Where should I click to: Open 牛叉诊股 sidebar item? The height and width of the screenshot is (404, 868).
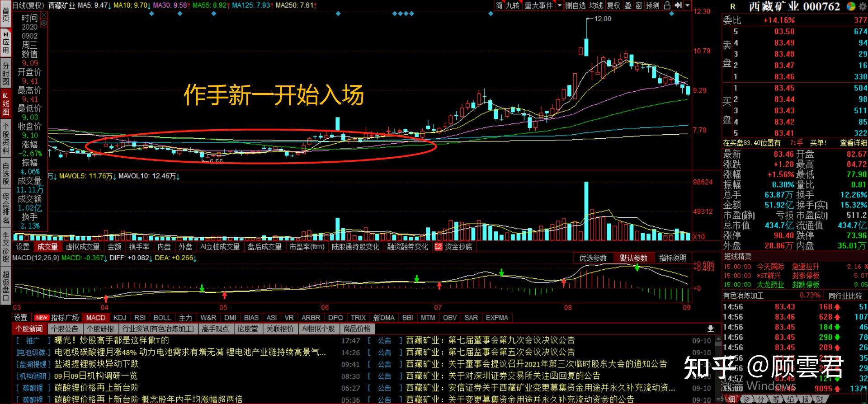coord(5,247)
